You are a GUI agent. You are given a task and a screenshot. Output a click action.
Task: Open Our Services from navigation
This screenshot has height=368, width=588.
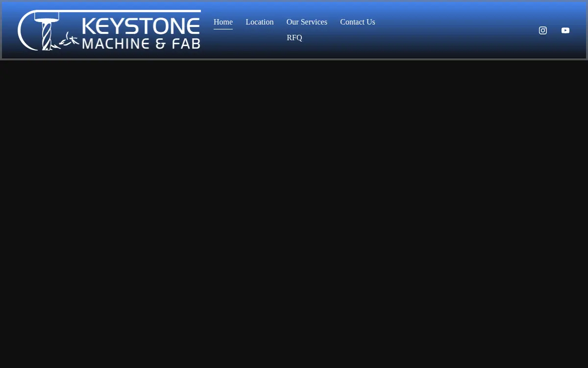click(307, 22)
